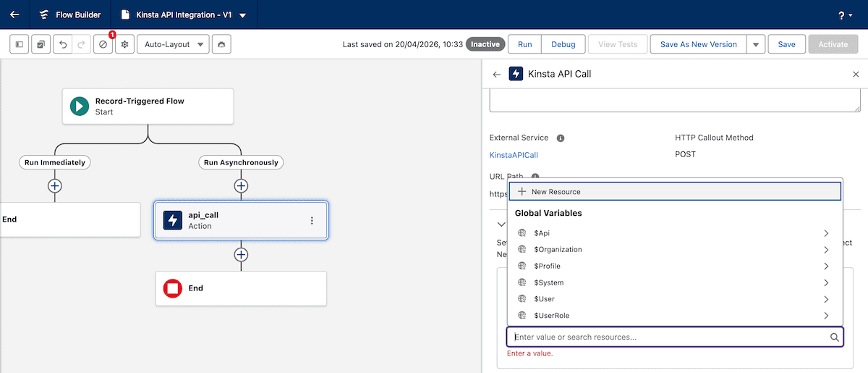Click the print canvas icon

tap(221, 44)
